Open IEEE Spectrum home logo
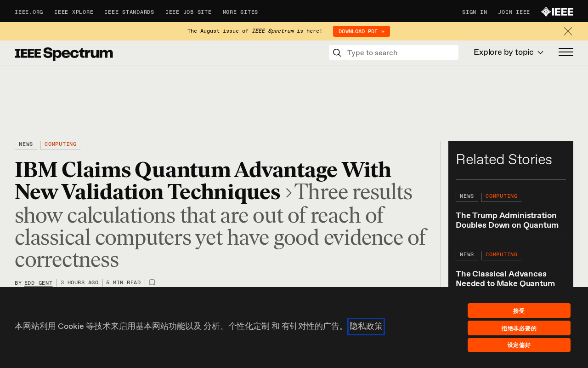Viewport: 588px width, 368px height. coord(64,53)
